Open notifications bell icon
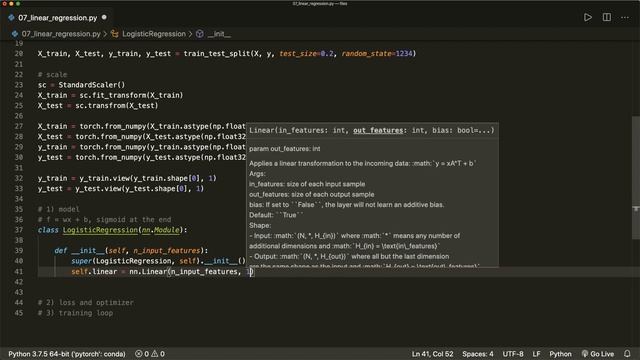 click(627, 354)
